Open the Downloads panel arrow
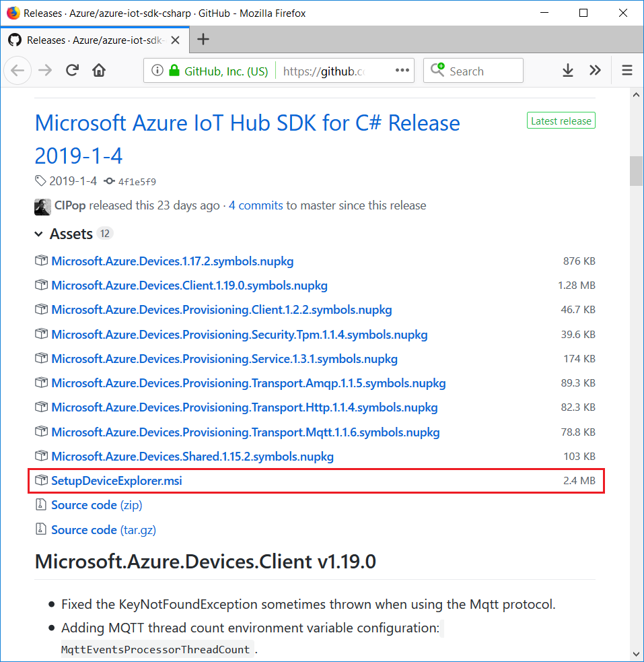 pos(568,70)
